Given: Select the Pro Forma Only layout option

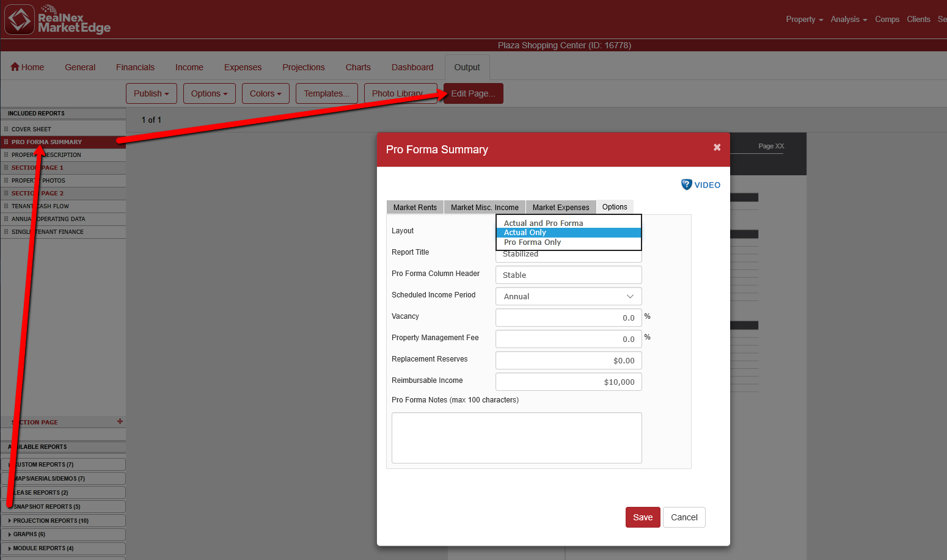Looking at the screenshot, I should click(x=532, y=242).
